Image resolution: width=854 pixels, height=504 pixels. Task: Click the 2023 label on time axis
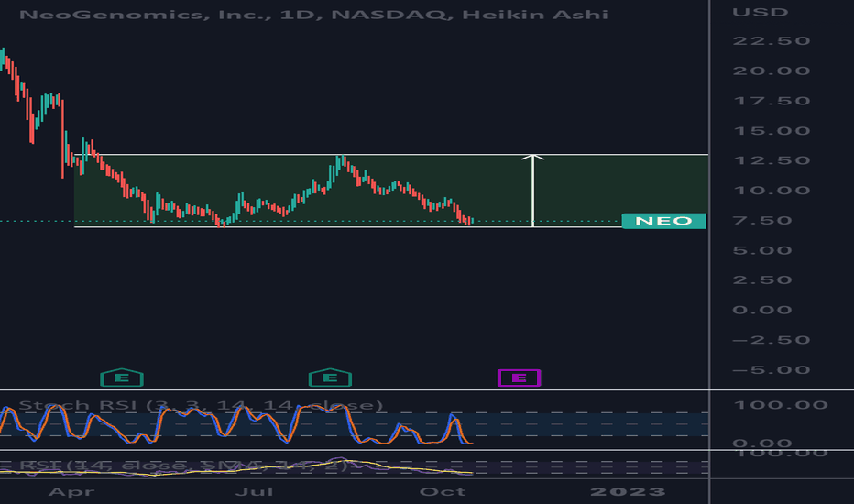tap(628, 492)
